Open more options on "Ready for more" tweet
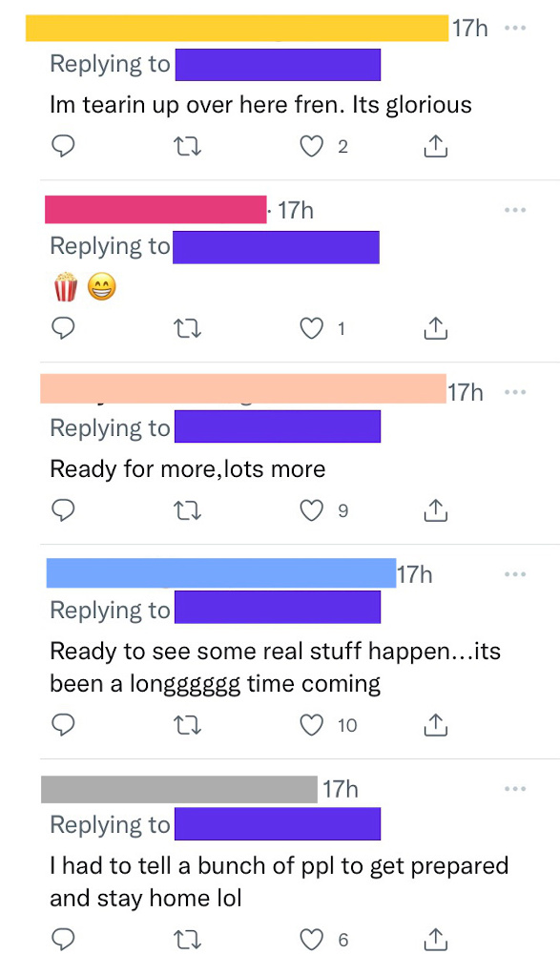 (515, 392)
